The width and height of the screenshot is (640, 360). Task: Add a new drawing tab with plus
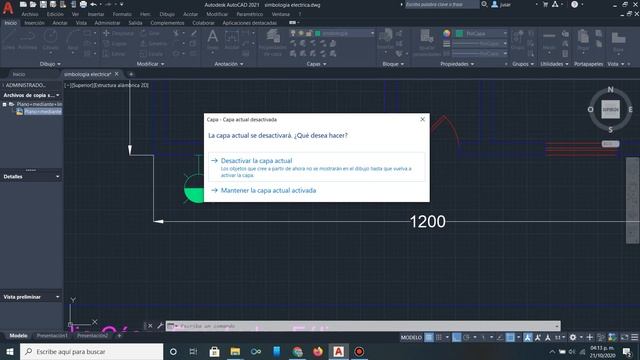tap(131, 74)
